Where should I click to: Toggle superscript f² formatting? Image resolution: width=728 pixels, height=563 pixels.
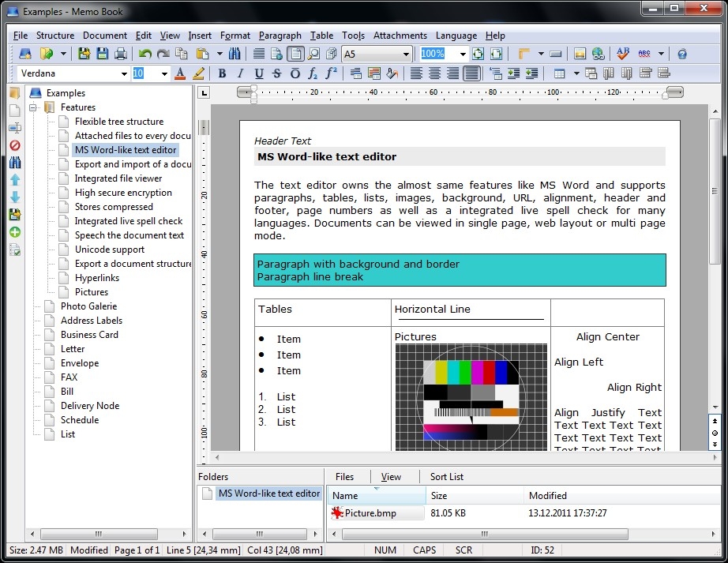click(331, 73)
